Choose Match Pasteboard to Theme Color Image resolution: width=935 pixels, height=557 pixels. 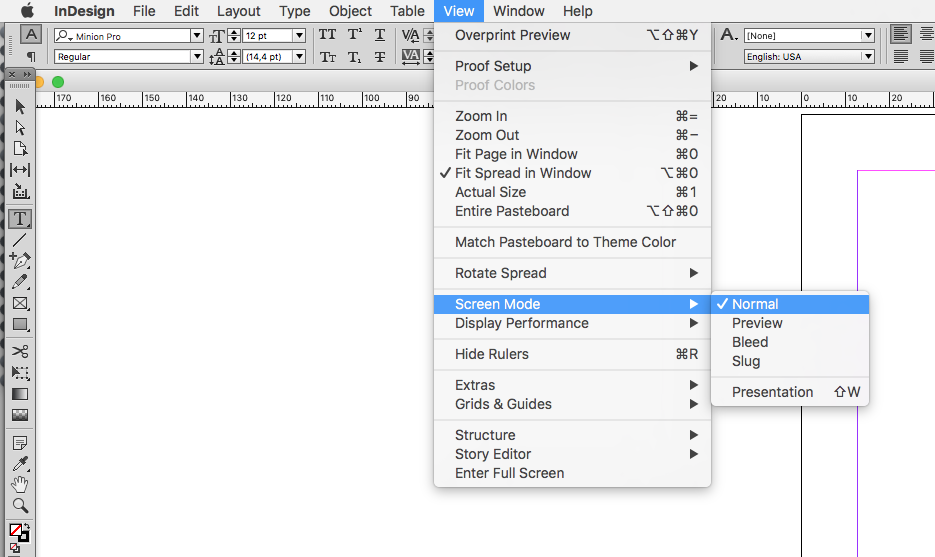coord(572,242)
